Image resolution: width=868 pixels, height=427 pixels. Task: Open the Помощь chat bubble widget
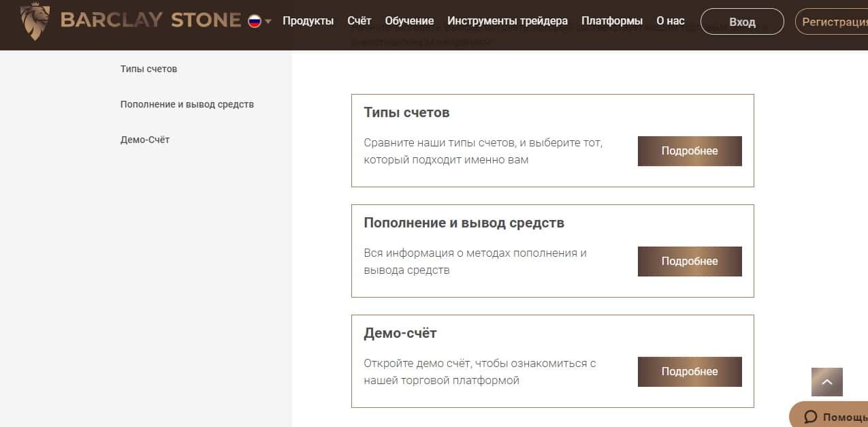coord(829,415)
